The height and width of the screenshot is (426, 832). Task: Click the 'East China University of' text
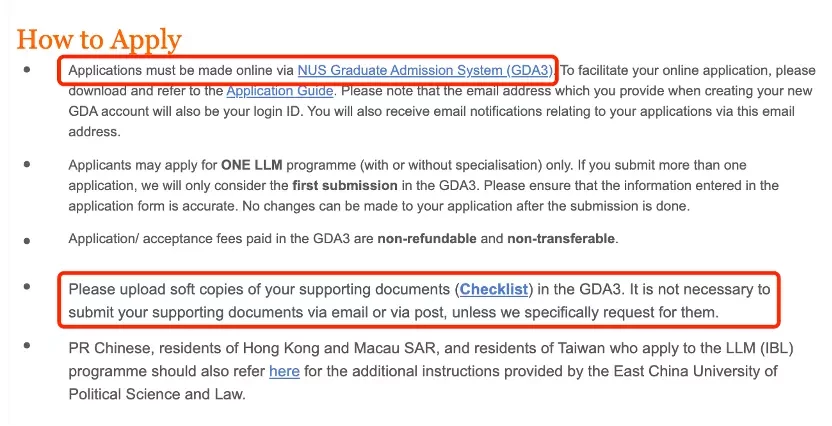(x=696, y=371)
